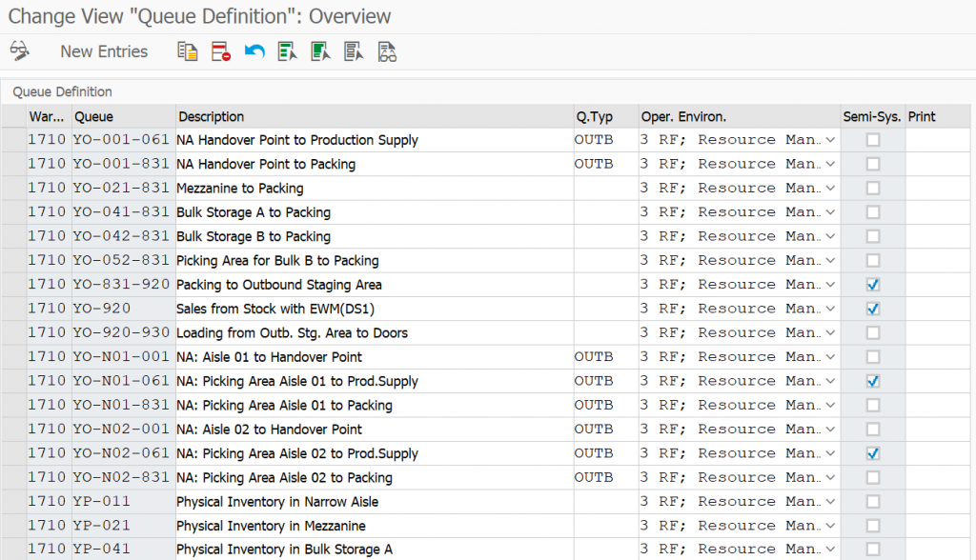Click the New Entries button

point(104,51)
